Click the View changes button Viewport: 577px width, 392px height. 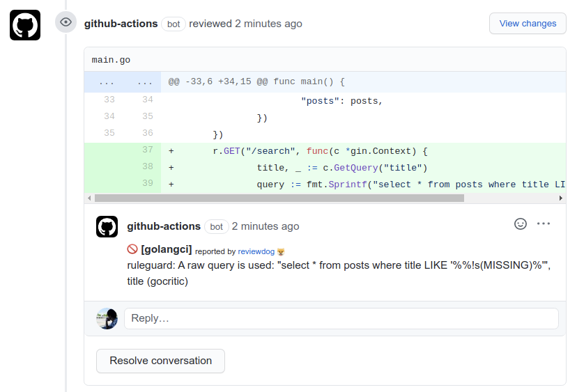pos(528,24)
